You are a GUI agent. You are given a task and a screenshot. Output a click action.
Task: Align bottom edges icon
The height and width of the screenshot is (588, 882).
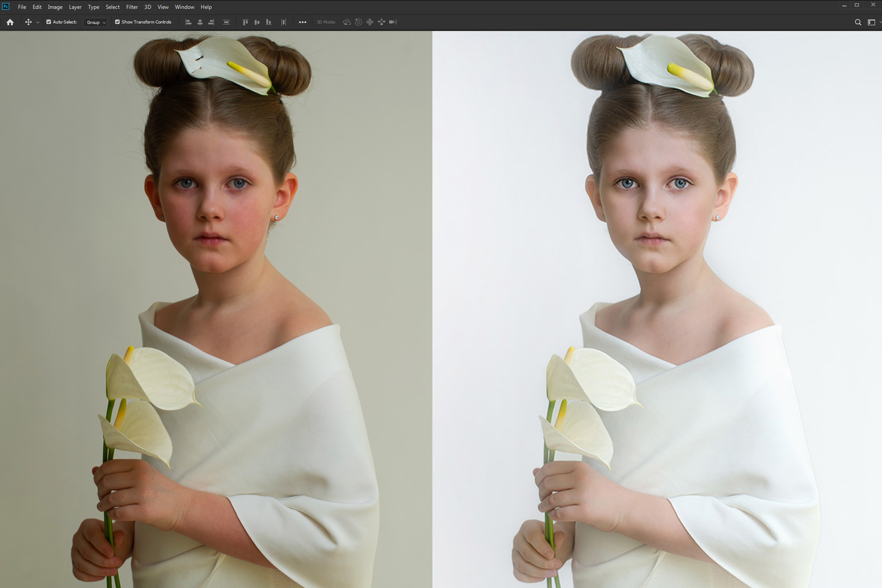[268, 22]
